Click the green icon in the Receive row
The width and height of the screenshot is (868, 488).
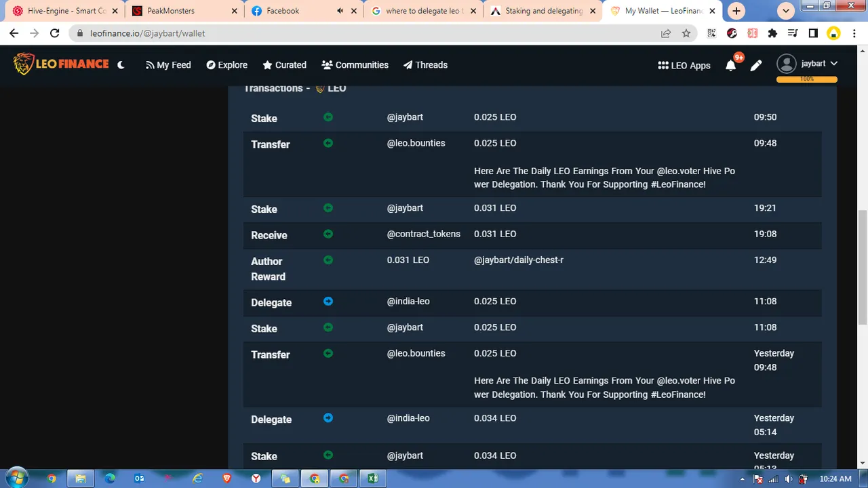[x=328, y=234]
